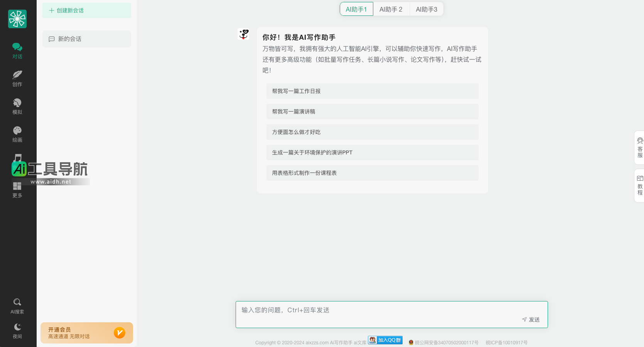Click the app logo at top left
Viewport: 644px width, 347px height.
pos(17,19)
